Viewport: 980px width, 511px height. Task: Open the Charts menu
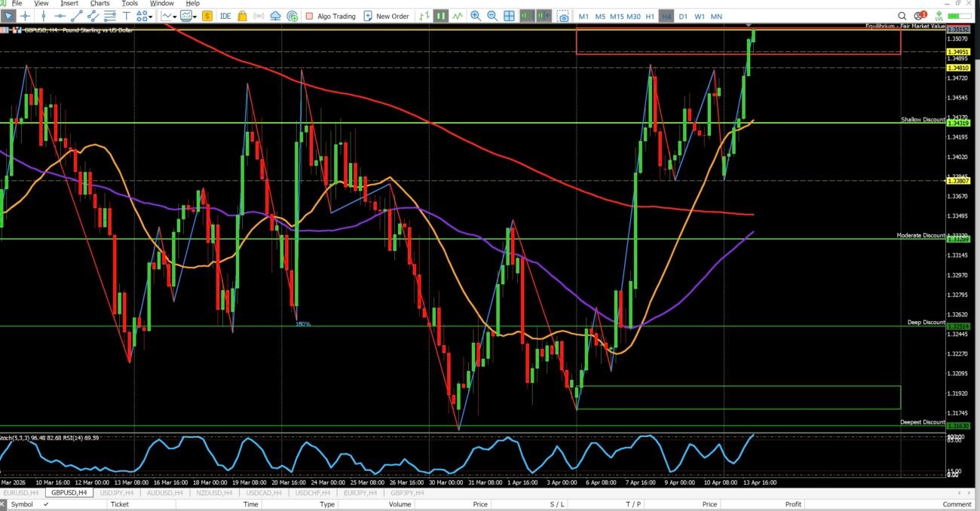coord(100,3)
